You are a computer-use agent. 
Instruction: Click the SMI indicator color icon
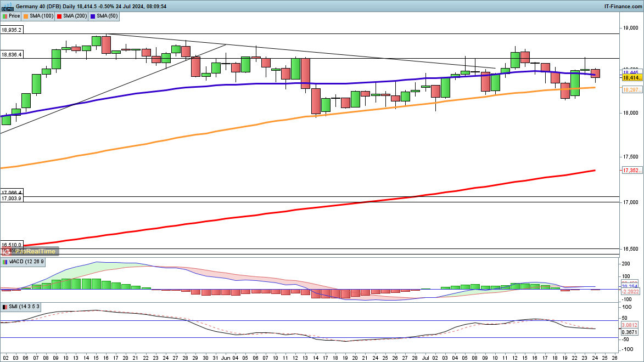click(4, 307)
